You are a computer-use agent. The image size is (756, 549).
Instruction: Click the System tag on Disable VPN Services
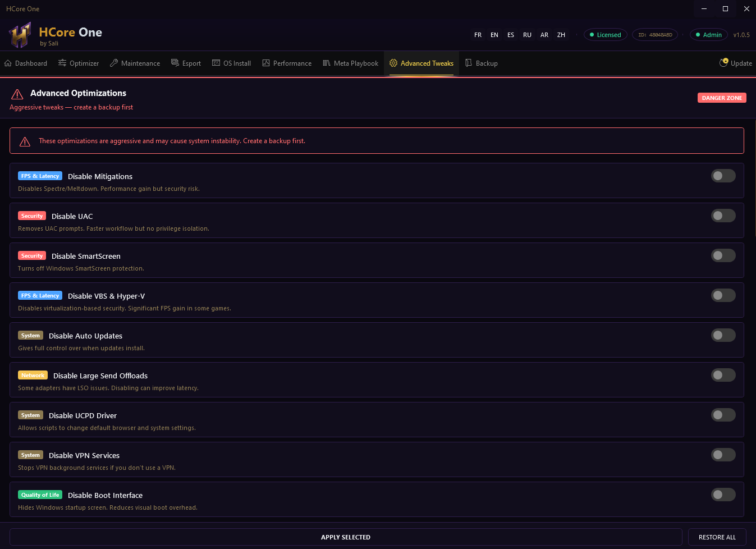pyautogui.click(x=30, y=455)
